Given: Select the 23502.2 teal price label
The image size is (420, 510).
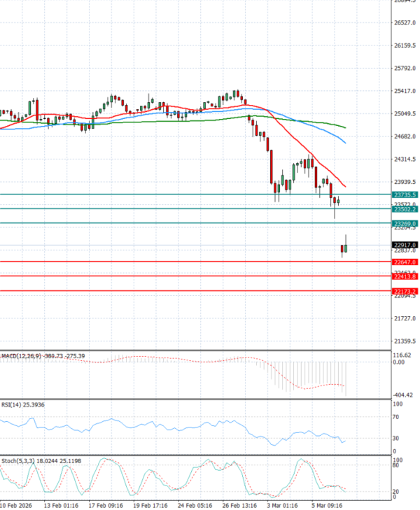Looking at the screenshot, I should pos(405,209).
